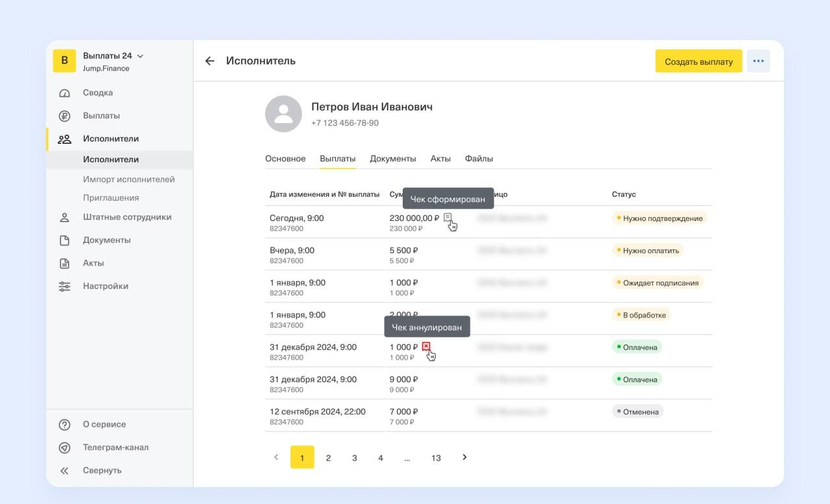Screen dimensions: 830x504
Task: Click the red annulled receipt icon
Action: pos(426,347)
